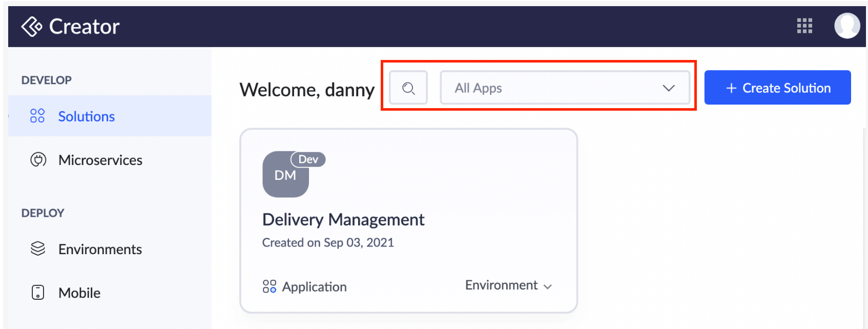Click the Environments layers icon
Viewport: 868px width, 329px height.
pos(38,249)
